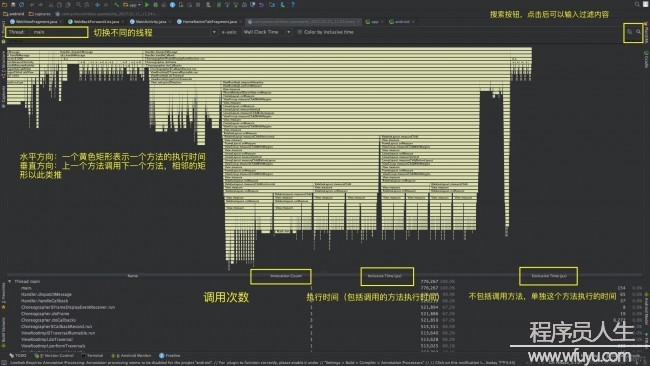The image size is (650, 366).
Task: Click the captures breadcrumb folder
Action: [x=40, y=14]
